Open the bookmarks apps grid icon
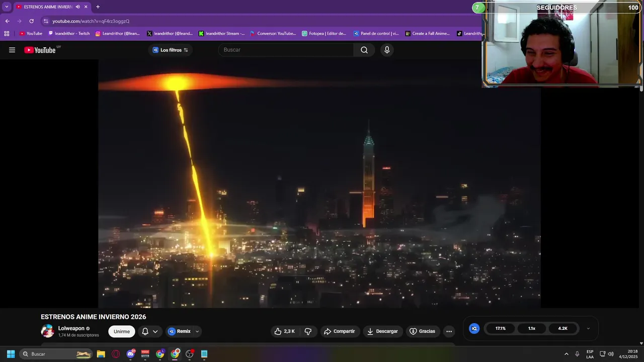 7,34
